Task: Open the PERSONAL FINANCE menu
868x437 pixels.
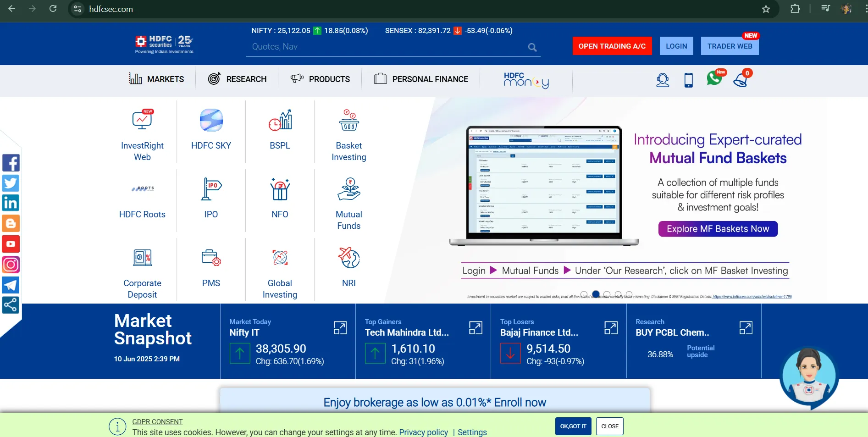Action: coord(421,79)
